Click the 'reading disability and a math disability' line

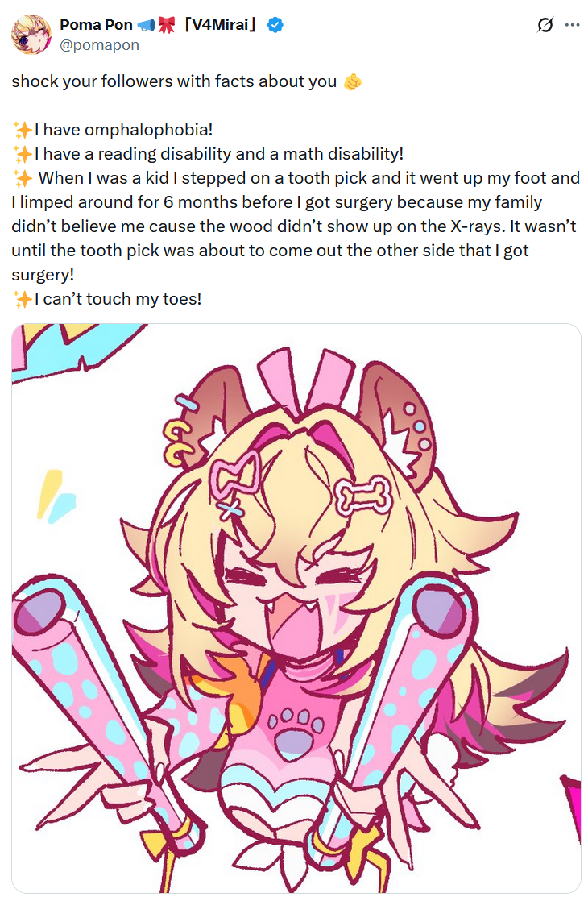click(218, 155)
